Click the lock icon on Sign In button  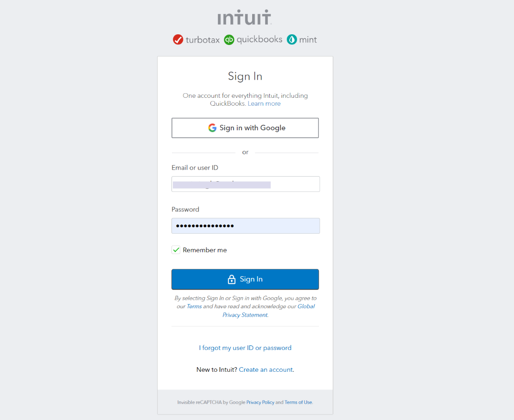[x=231, y=279]
